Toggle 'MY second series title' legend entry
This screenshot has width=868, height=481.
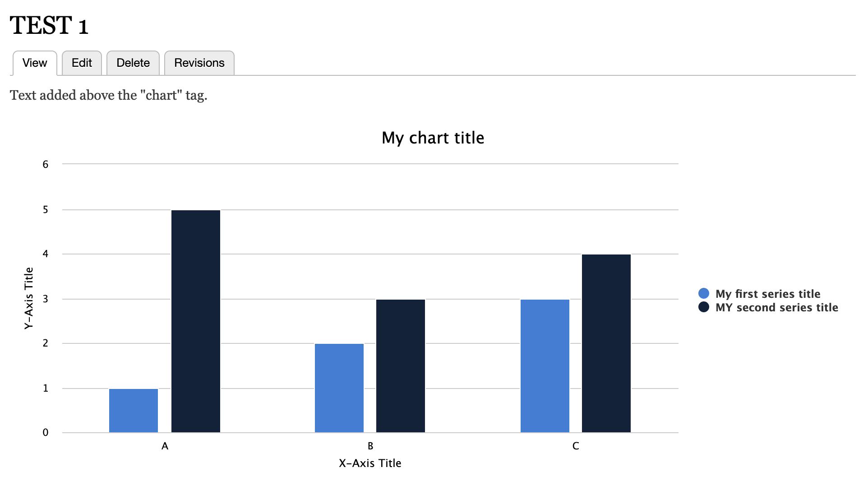pos(777,307)
